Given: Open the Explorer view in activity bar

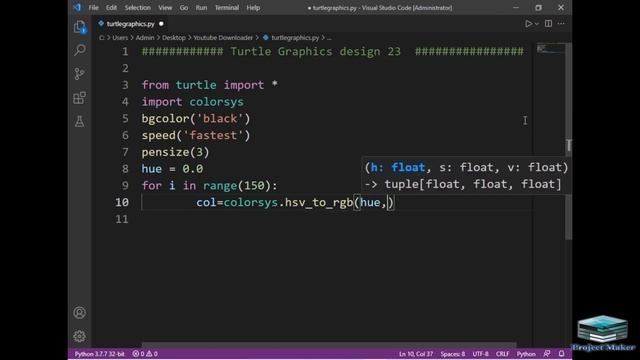Looking at the screenshot, I should 80,27.
